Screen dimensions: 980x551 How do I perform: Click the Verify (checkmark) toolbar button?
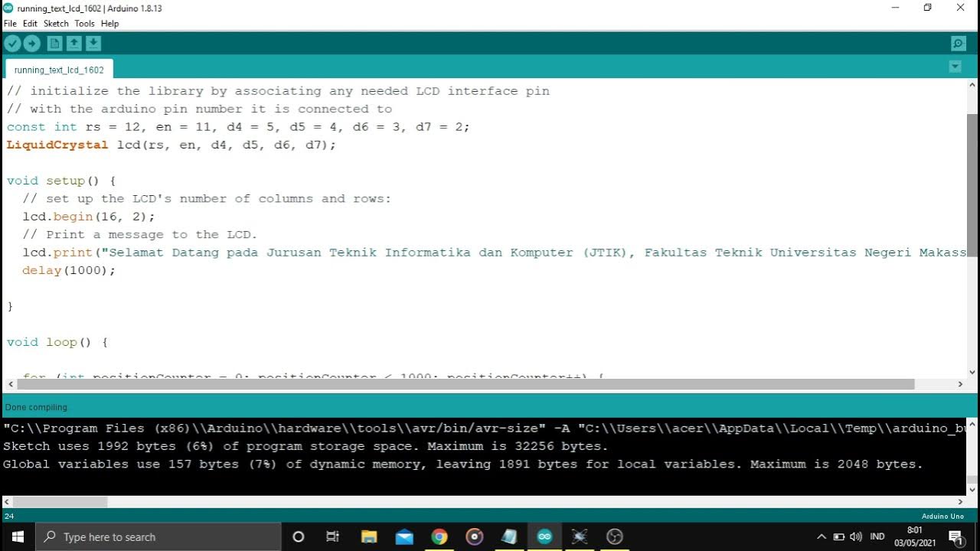point(12,44)
